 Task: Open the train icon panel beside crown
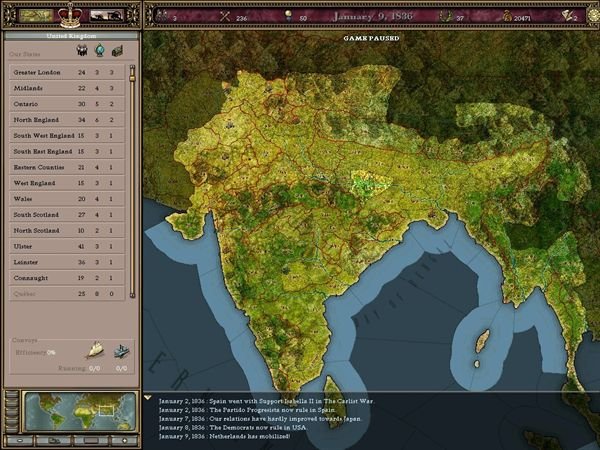(x=106, y=15)
